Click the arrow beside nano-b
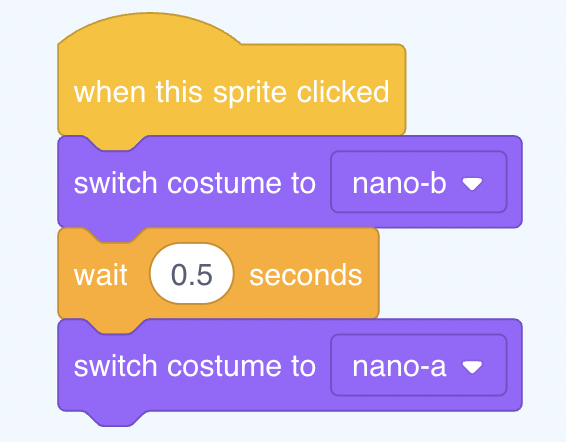 point(472,184)
